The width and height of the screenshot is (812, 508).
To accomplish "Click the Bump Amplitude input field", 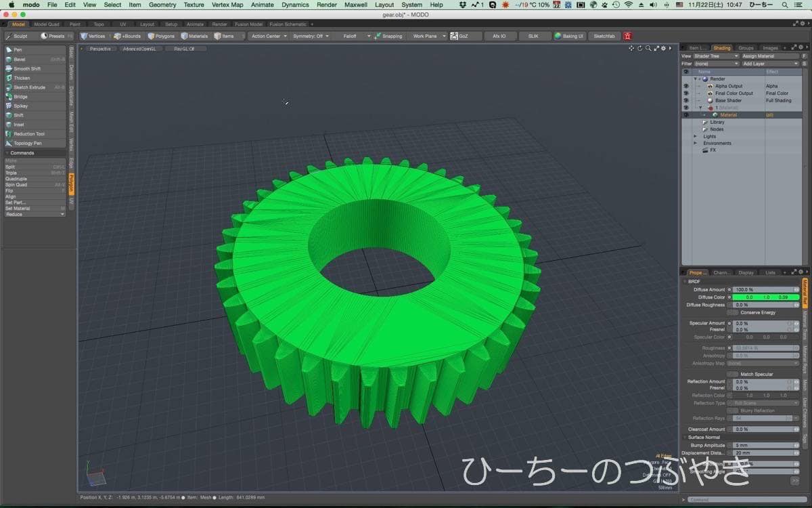I will (763, 445).
